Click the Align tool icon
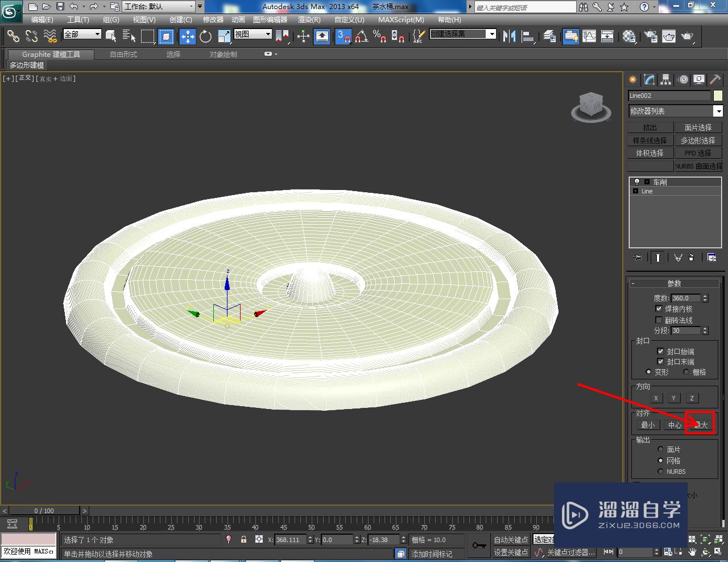Screen dimensions: 728x562 (528, 36)
